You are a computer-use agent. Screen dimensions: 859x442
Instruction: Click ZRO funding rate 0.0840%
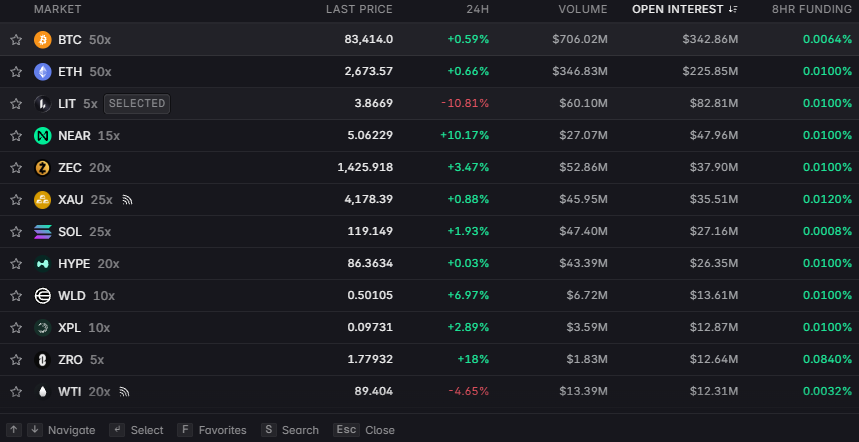[828, 360]
